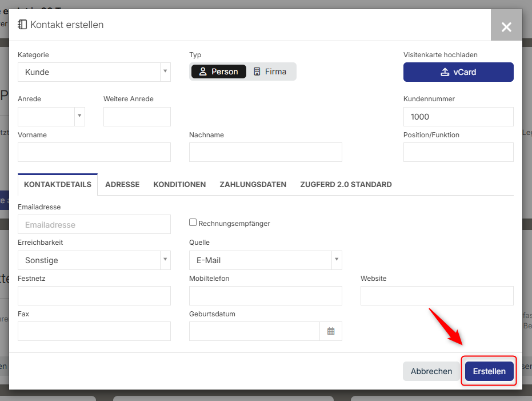The width and height of the screenshot is (532, 401).
Task: Enable the Rechnungsempfänger checkbox
Action: [x=193, y=223]
